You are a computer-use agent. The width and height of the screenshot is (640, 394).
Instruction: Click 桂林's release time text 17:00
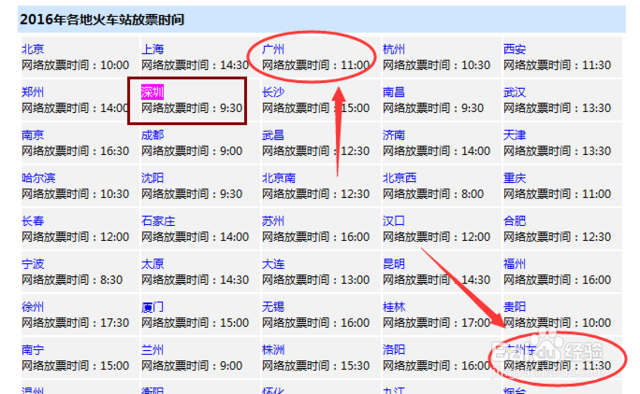pos(476,323)
